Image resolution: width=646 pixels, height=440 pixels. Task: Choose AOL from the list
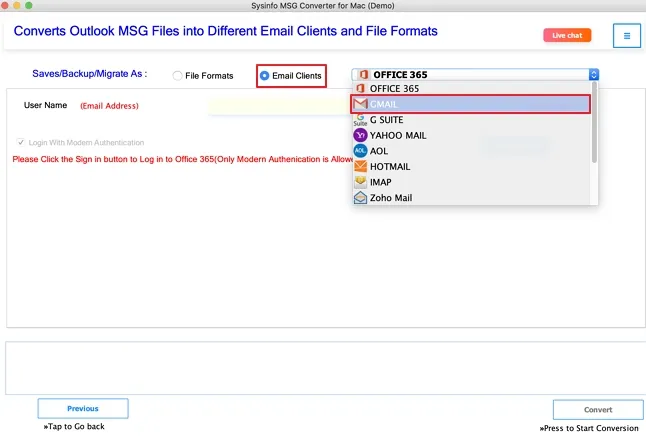(472, 151)
